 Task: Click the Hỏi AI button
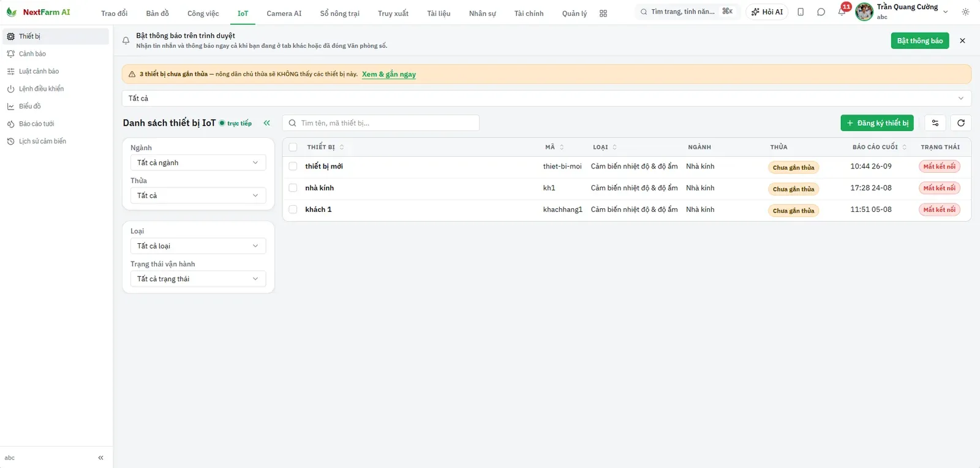coord(767,12)
